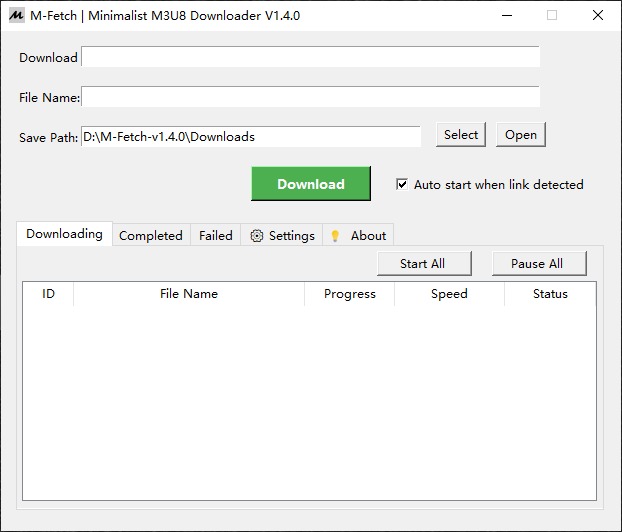Screen dimensions: 622x532
Task: Click the Pause All button
Action: [x=539, y=263]
